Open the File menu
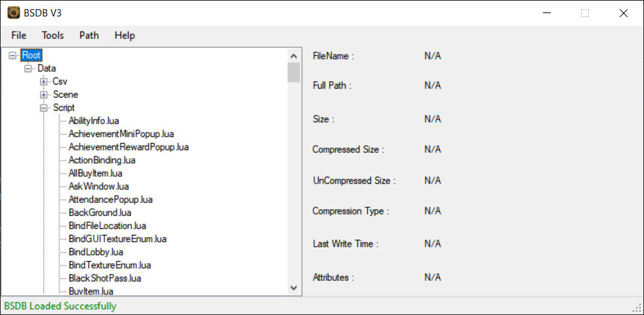The width and height of the screenshot is (644, 315). pos(19,35)
